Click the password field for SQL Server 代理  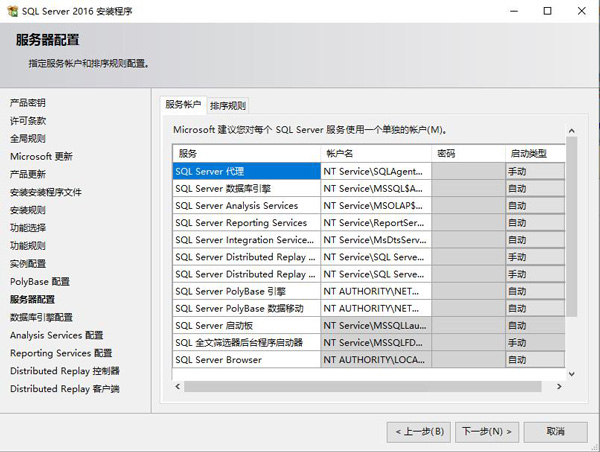pos(468,171)
